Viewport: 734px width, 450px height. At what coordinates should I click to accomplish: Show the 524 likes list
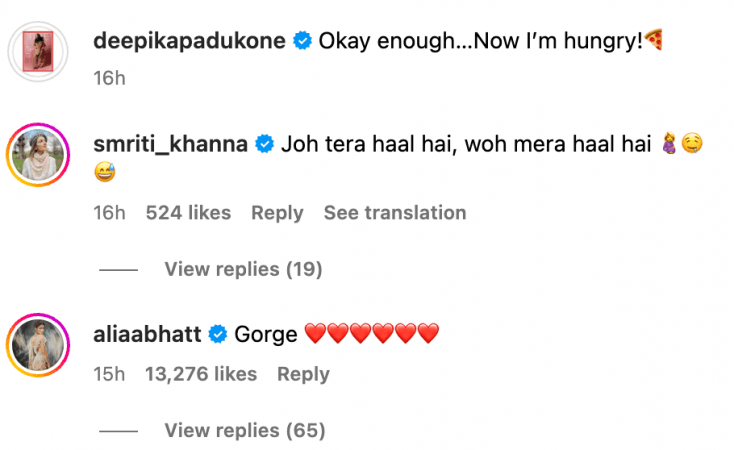coord(188,213)
